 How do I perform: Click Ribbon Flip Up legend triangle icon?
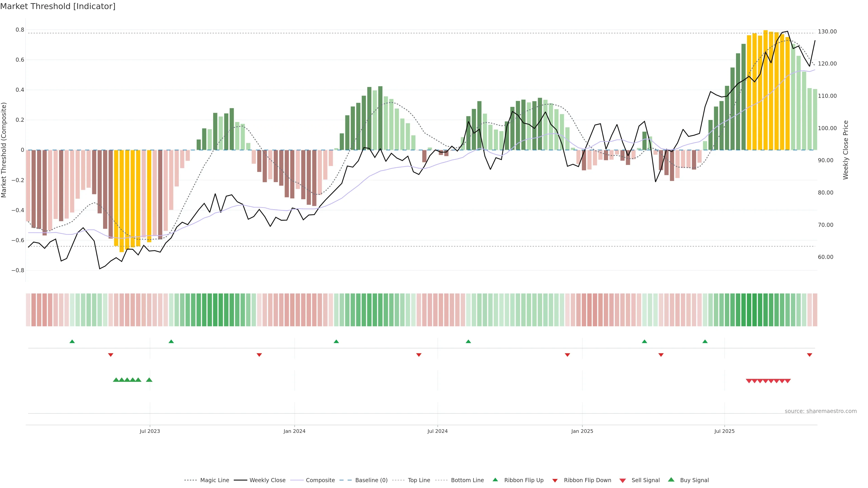click(495, 480)
